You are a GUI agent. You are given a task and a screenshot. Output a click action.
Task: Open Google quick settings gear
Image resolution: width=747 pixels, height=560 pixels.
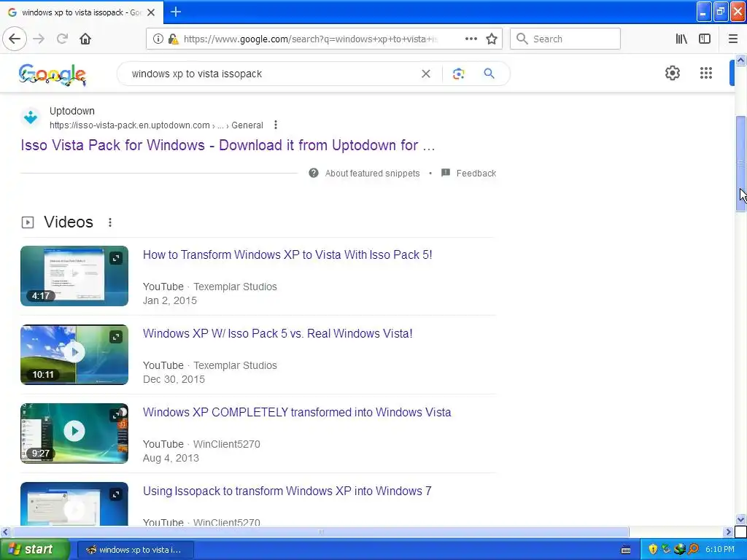[672, 73]
